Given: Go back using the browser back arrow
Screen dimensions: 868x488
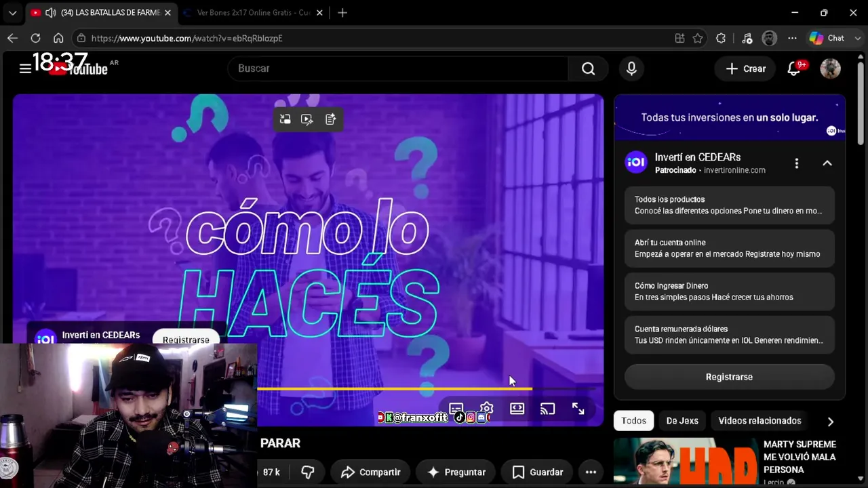Looking at the screenshot, I should click(12, 39).
